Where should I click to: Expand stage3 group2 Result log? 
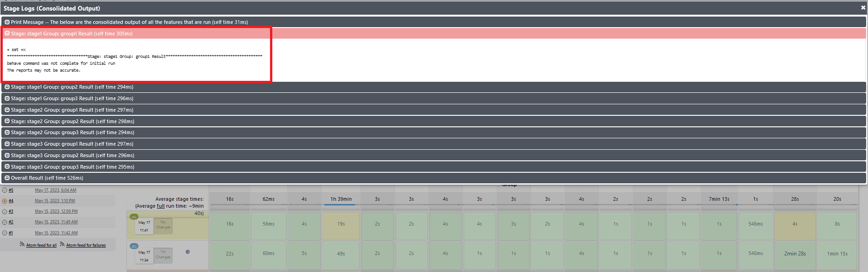click(434, 155)
